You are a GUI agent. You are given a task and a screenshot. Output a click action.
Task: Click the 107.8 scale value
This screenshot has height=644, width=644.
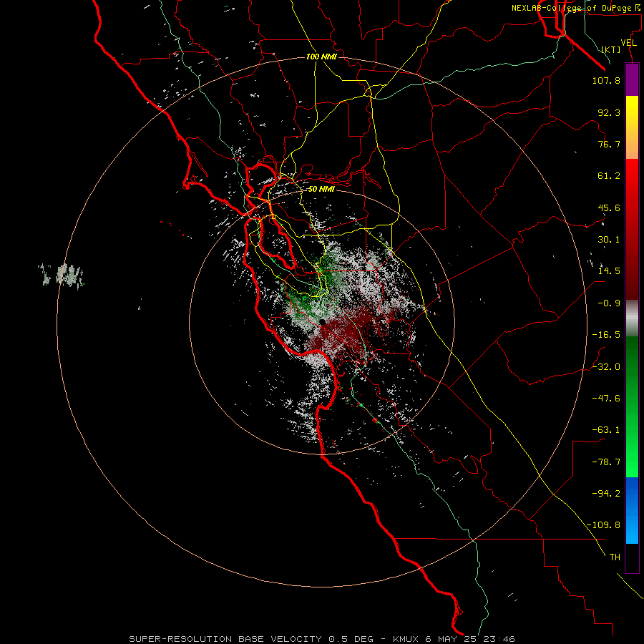[x=606, y=80]
